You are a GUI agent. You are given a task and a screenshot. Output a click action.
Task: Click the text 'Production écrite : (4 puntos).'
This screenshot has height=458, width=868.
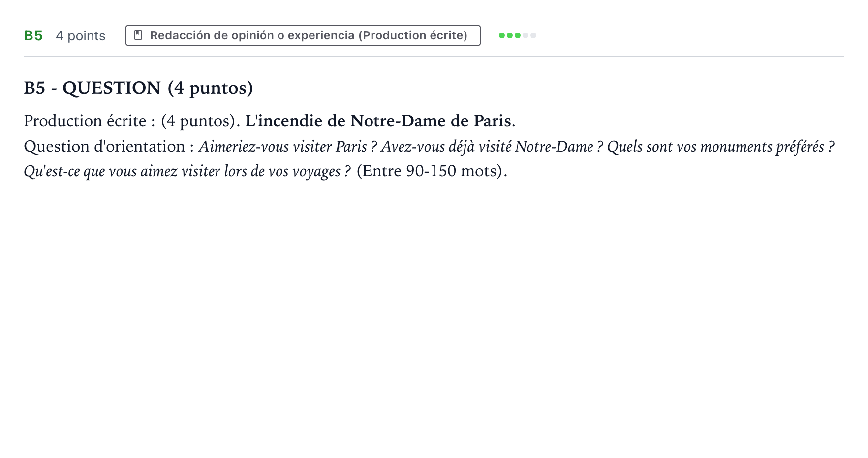pyautogui.click(x=132, y=121)
